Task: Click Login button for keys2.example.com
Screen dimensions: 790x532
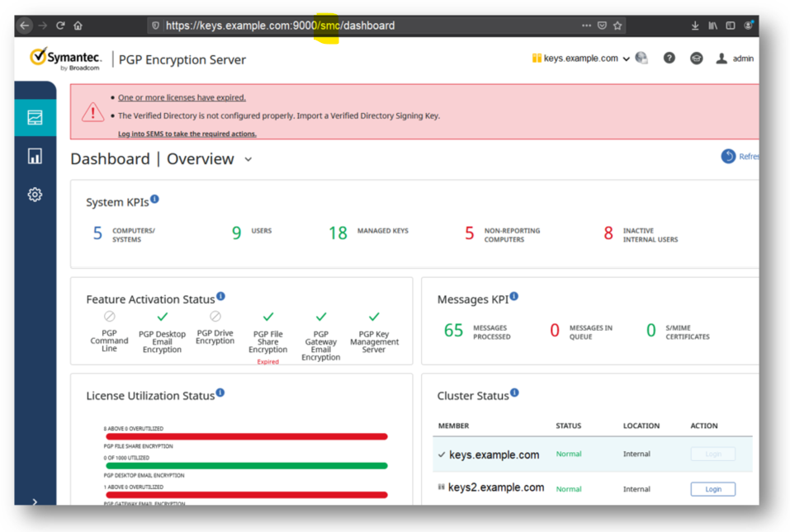Action: (x=713, y=489)
